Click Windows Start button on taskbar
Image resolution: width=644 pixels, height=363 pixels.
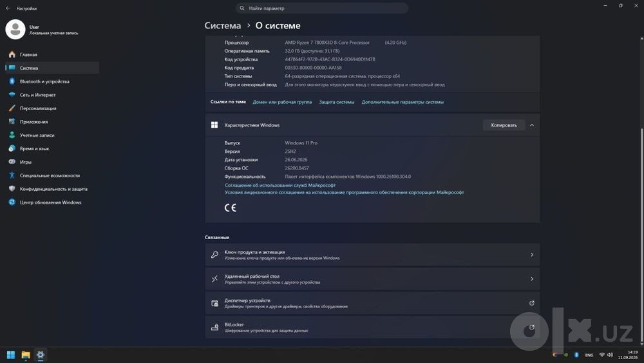tap(11, 355)
